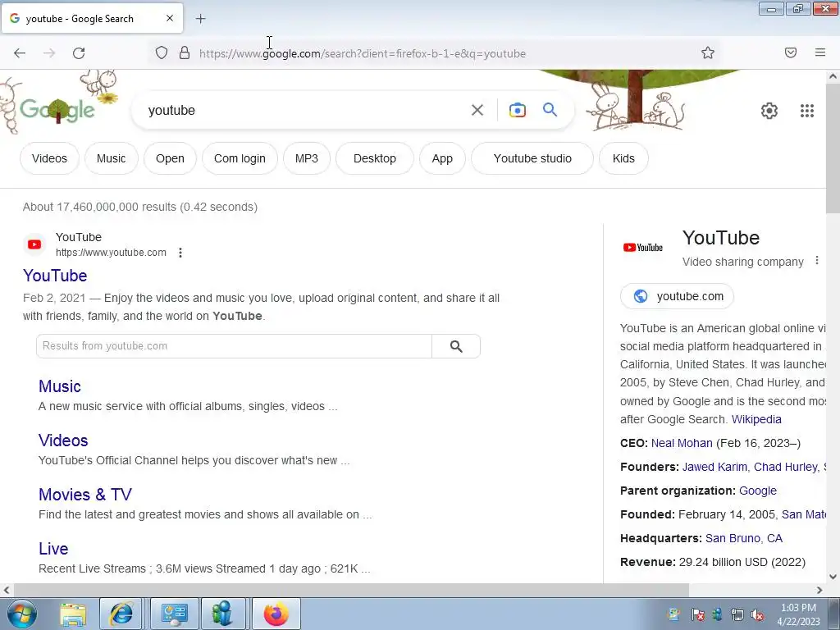This screenshot has height=630, width=840.
Task: Open knowledge panel three-dot more options
Action: (x=816, y=260)
